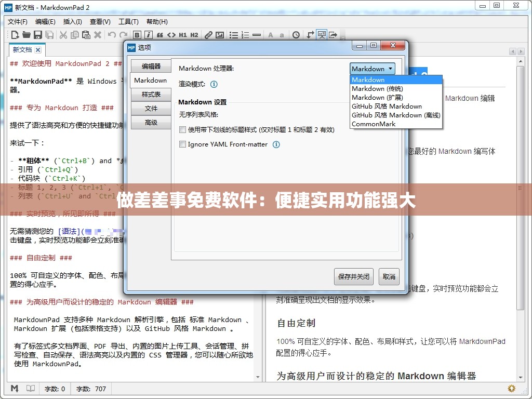The width and height of the screenshot is (532, 399).
Task: Click the timestamp clock icon
Action: click(x=295, y=35)
